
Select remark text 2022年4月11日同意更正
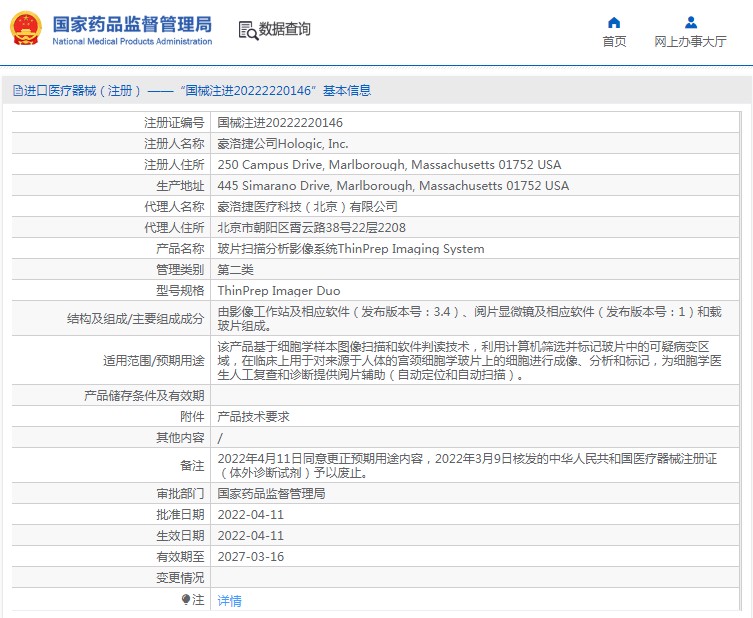coord(467,465)
